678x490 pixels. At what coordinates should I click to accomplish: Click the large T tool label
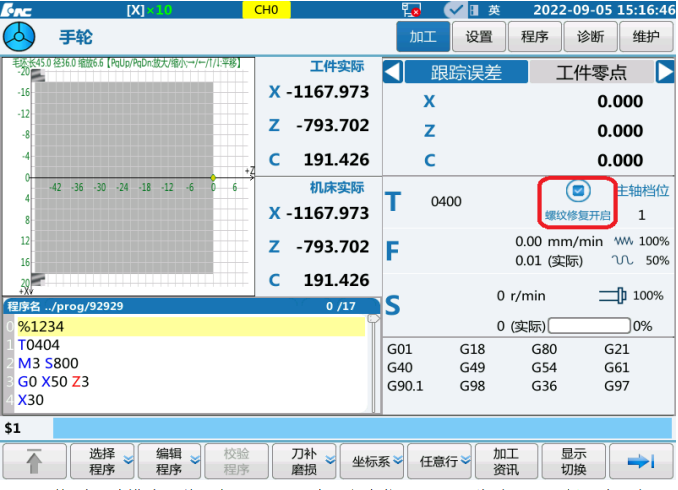point(393,202)
